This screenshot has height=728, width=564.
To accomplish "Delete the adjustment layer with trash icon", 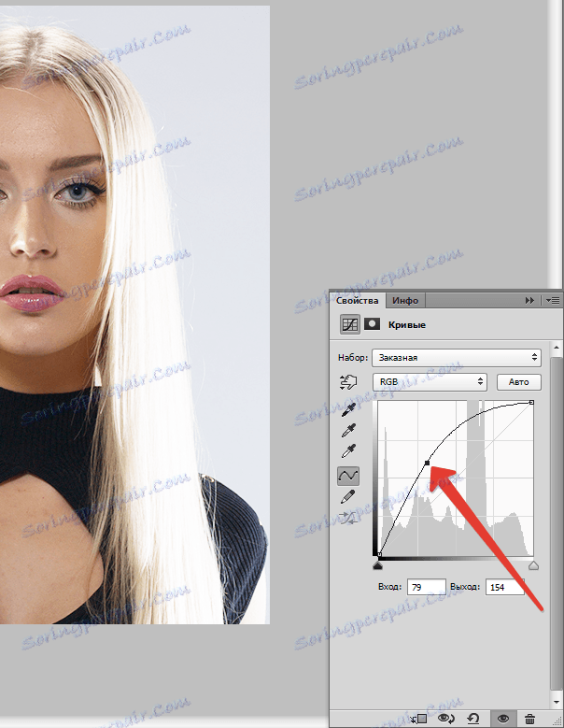I will click(x=529, y=719).
